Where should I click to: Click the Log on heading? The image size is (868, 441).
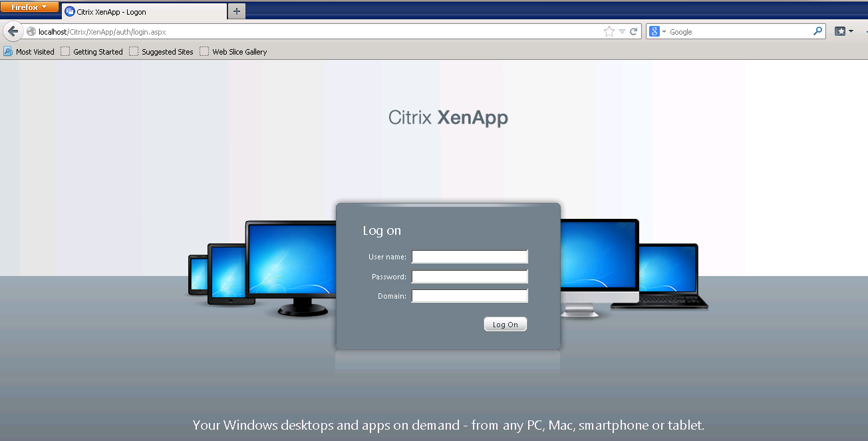382,231
